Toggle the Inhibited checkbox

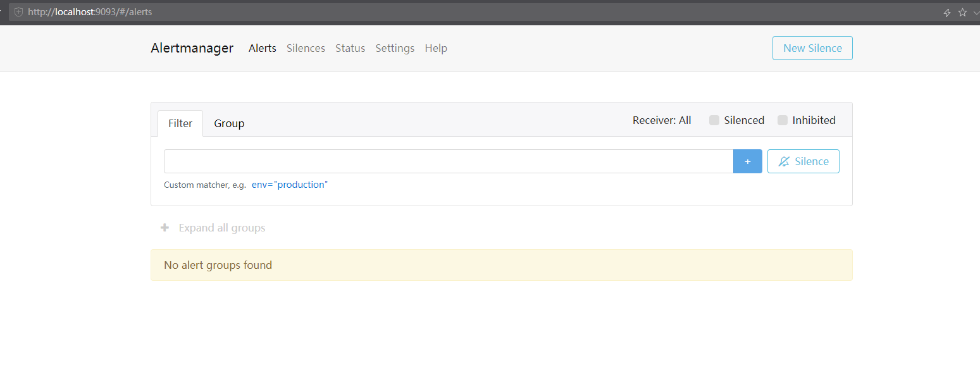[783, 120]
